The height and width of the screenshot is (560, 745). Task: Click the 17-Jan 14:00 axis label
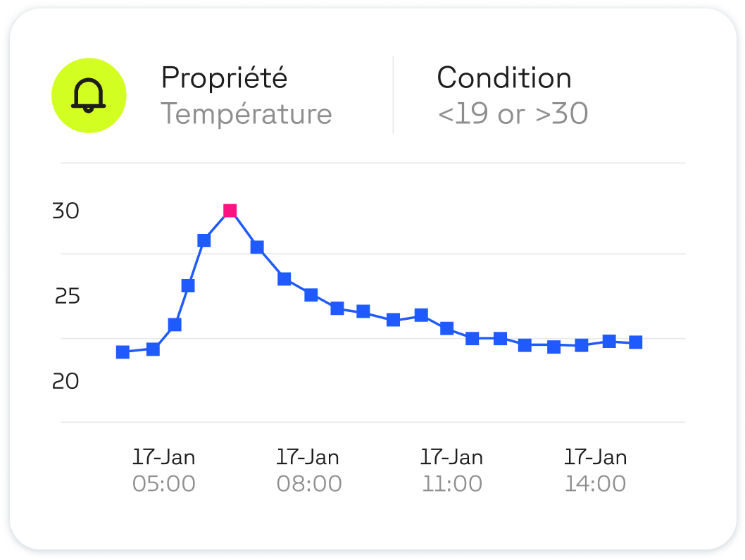596,471
